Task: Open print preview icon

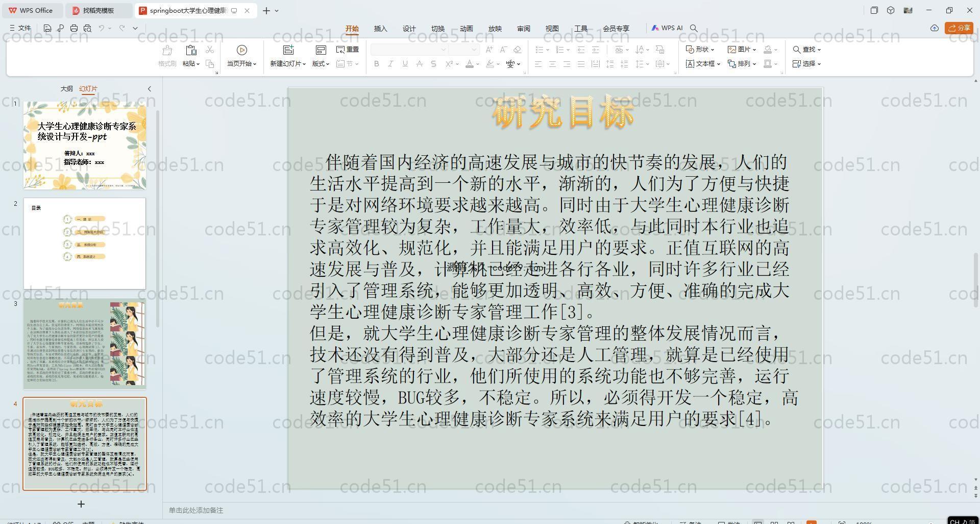Action: (x=87, y=28)
